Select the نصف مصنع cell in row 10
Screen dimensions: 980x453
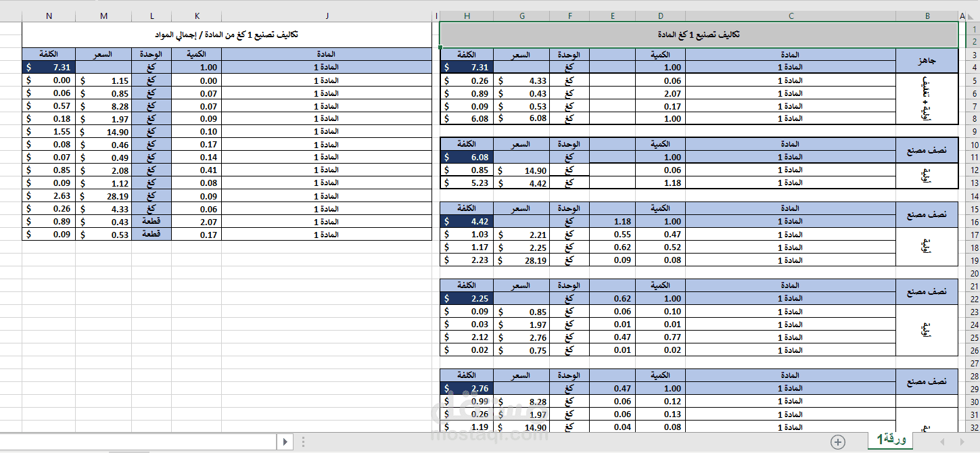pyautogui.click(x=927, y=151)
